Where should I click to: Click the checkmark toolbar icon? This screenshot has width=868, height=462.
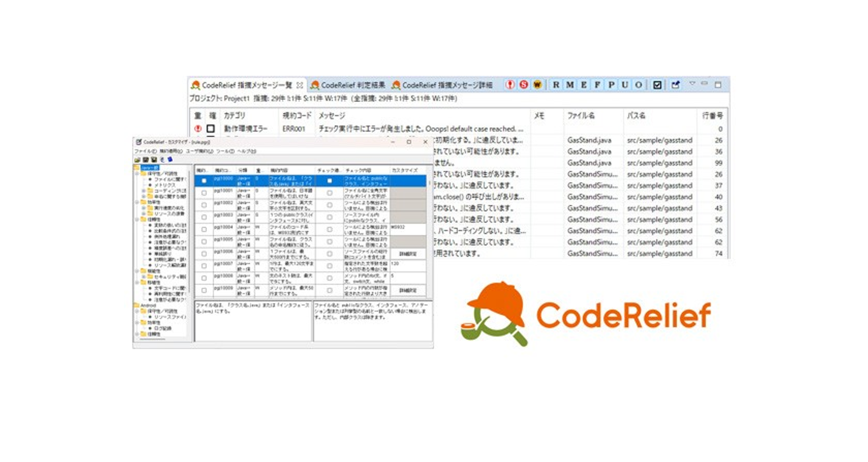pos(657,85)
